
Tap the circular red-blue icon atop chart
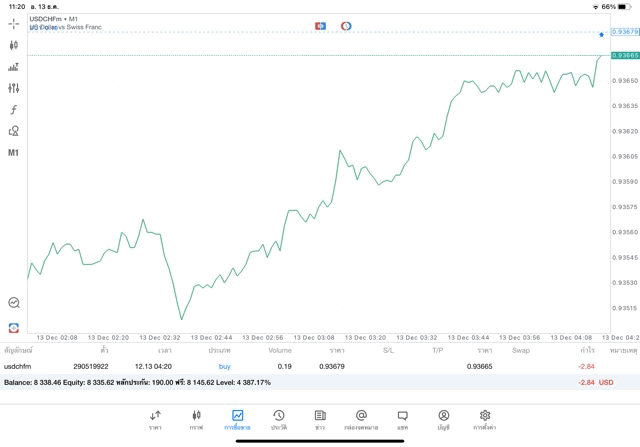point(346,26)
